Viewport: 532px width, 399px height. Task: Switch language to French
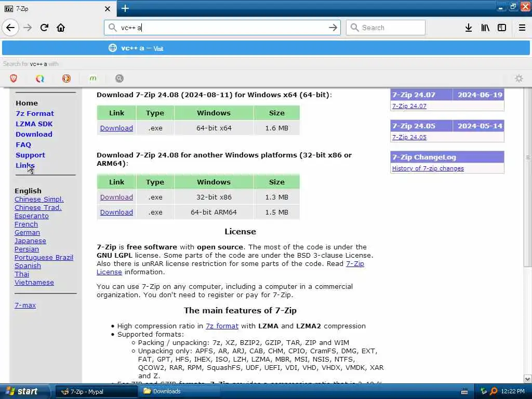click(x=26, y=224)
